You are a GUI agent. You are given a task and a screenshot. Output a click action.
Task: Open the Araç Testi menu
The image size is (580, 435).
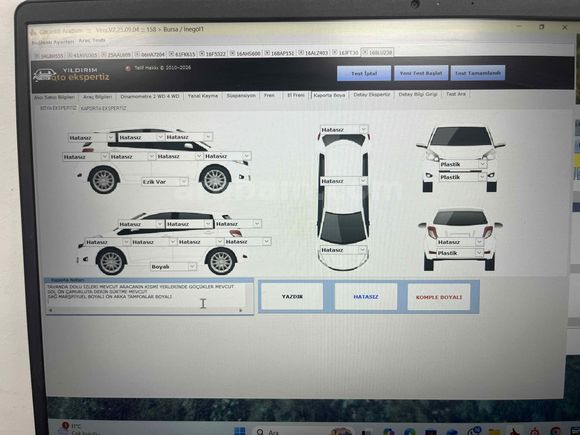coord(92,40)
